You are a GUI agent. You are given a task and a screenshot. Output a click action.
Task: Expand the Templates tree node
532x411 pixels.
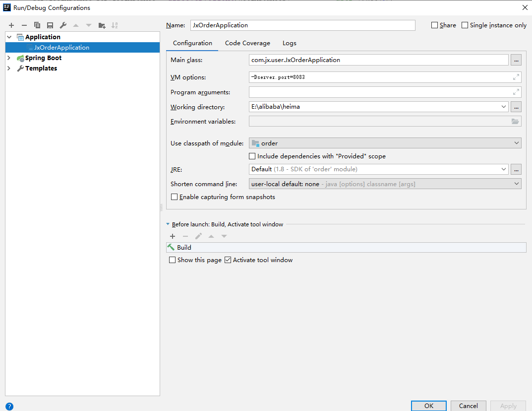[x=9, y=68]
